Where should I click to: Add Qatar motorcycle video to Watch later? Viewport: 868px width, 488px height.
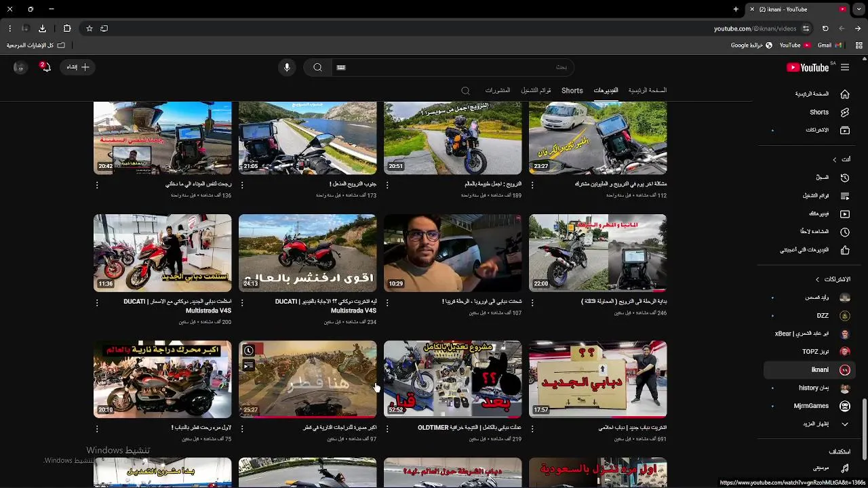(x=249, y=350)
